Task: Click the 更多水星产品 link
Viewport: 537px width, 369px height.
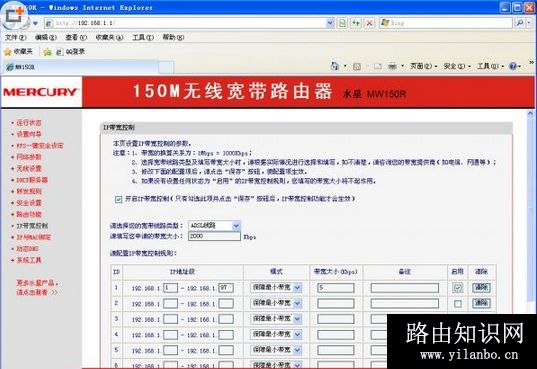Action: coord(37,287)
